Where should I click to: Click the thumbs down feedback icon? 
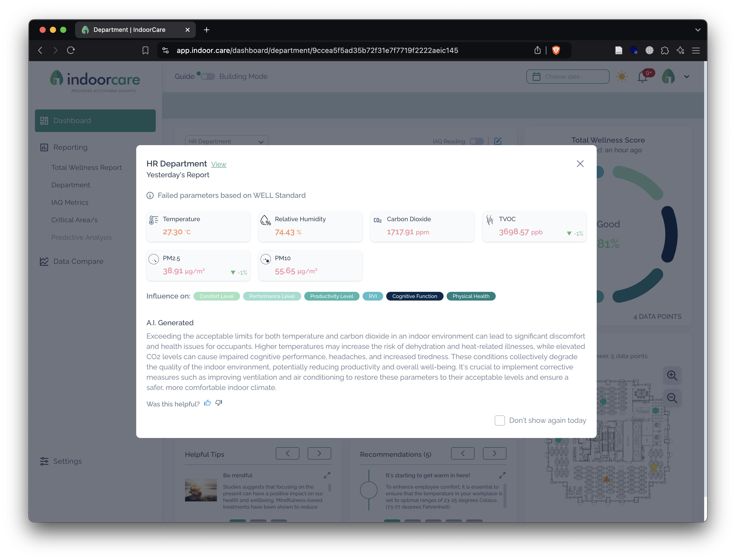[x=219, y=403]
